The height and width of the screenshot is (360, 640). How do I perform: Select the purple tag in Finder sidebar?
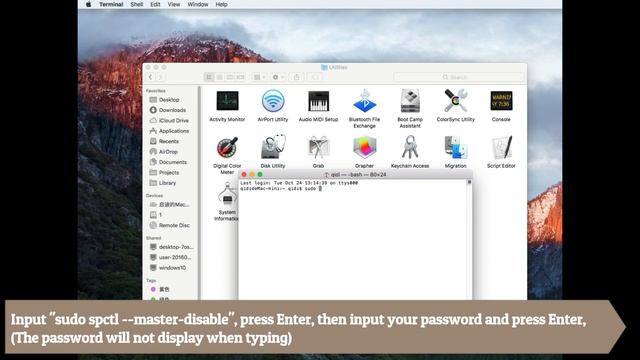point(160,289)
